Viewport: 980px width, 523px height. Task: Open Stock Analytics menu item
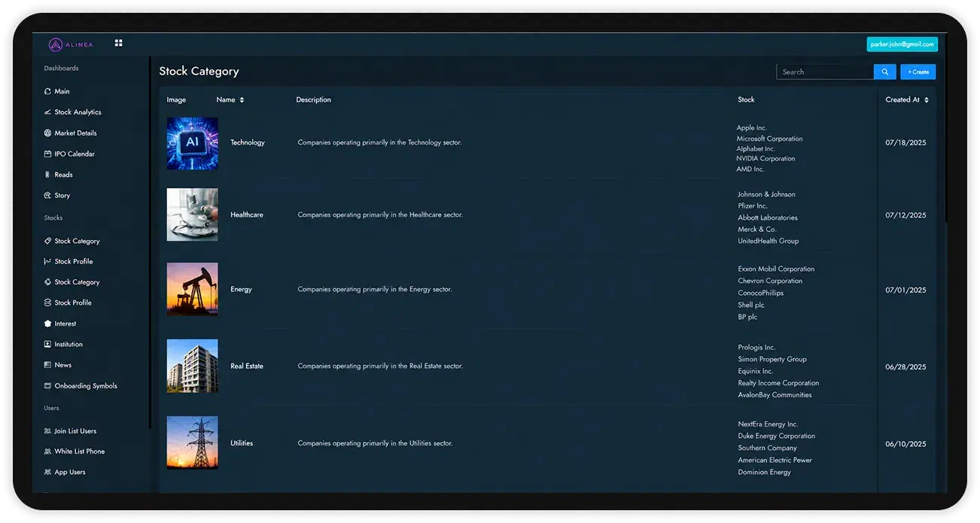point(78,112)
